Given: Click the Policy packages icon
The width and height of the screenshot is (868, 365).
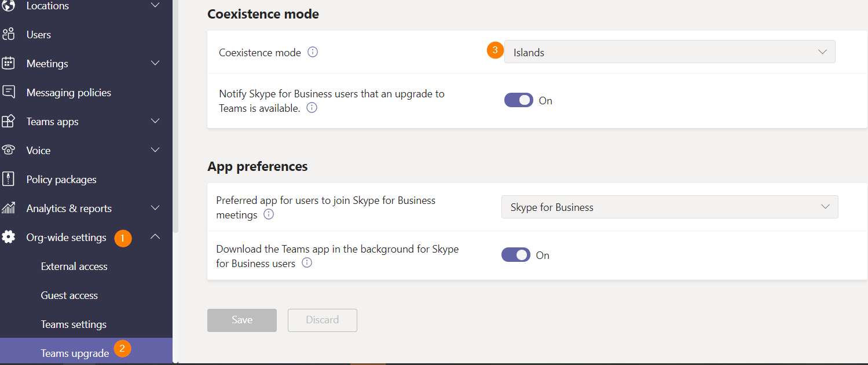Looking at the screenshot, I should pyautogui.click(x=8, y=179).
